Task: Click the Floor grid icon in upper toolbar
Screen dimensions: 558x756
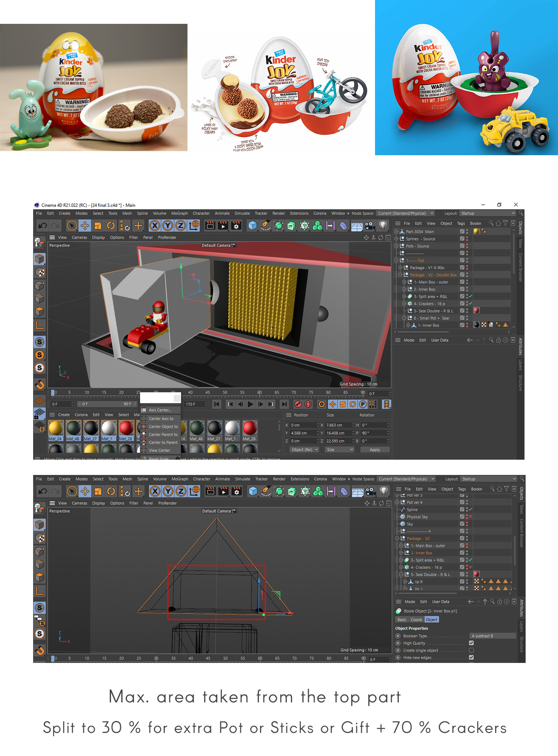Action: [x=357, y=226]
